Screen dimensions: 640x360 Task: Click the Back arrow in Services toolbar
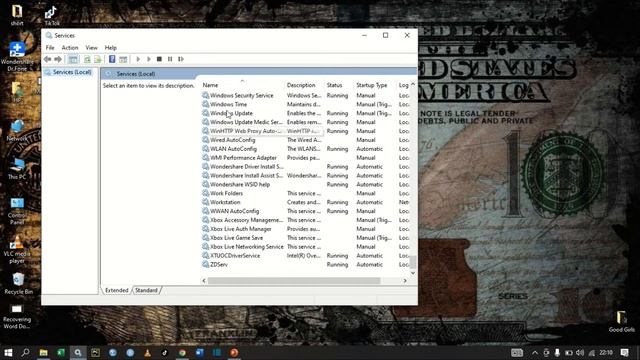[x=47, y=59]
